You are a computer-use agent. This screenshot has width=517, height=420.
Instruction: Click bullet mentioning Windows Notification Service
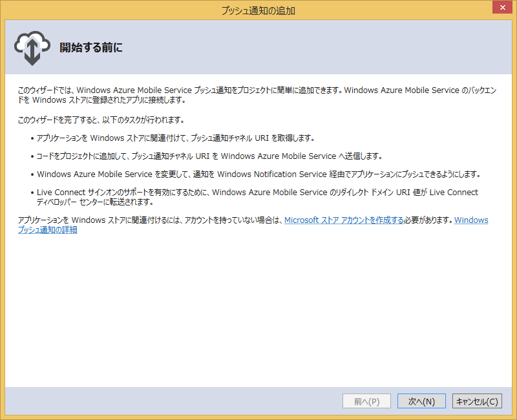(x=259, y=174)
